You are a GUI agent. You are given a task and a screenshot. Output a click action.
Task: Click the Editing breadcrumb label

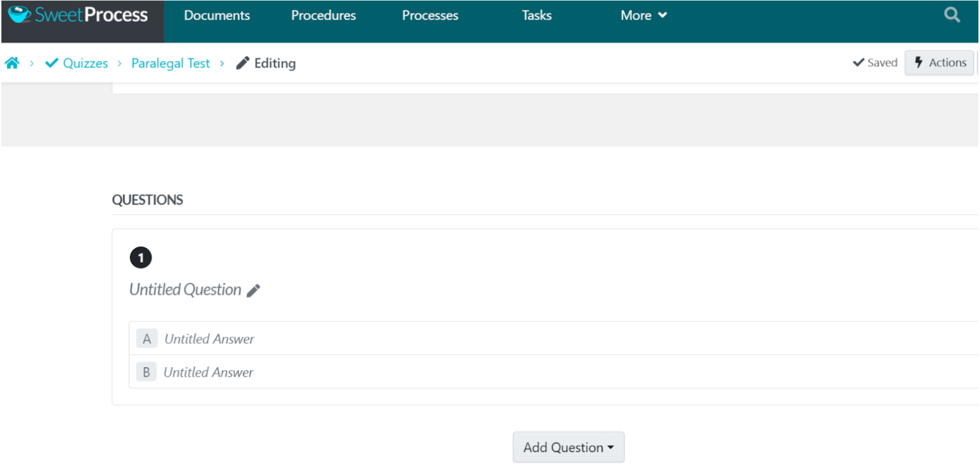[x=275, y=63]
